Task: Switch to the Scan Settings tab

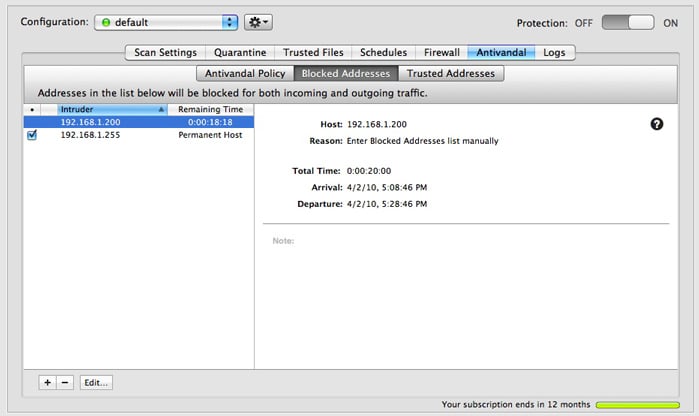Action: click(x=165, y=53)
